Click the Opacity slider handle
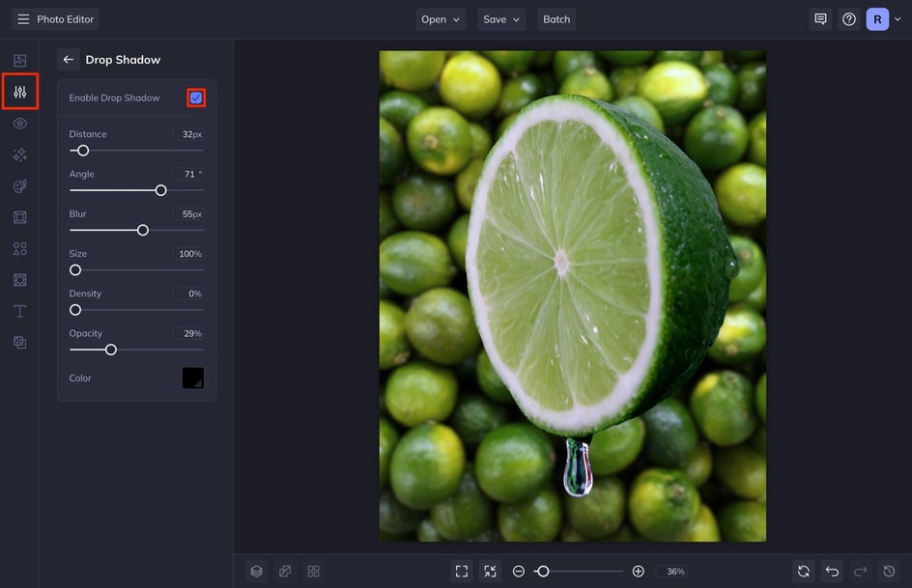The width and height of the screenshot is (912, 588). (111, 350)
